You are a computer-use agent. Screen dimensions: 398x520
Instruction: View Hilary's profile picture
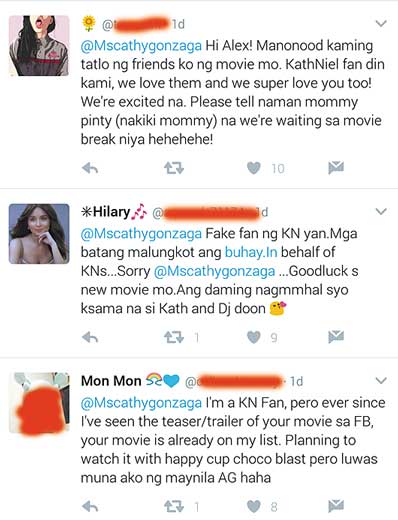[x=39, y=234]
